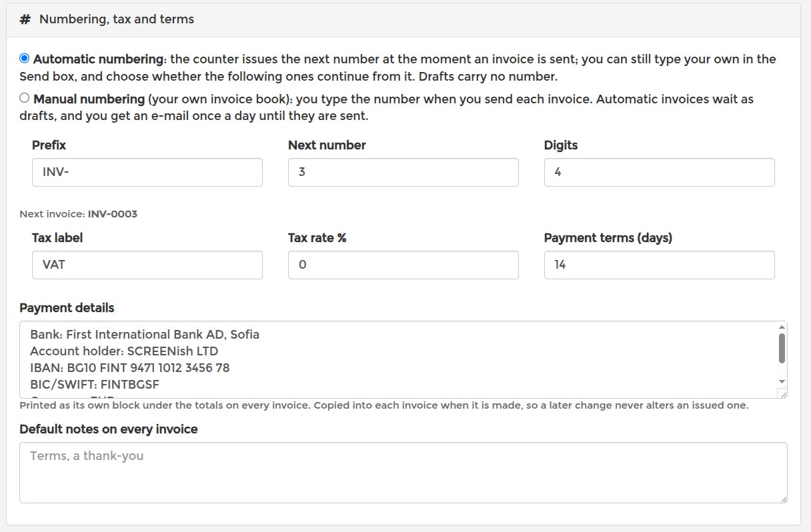
Task: Select the Automatic numbering radio button
Action: pos(25,58)
